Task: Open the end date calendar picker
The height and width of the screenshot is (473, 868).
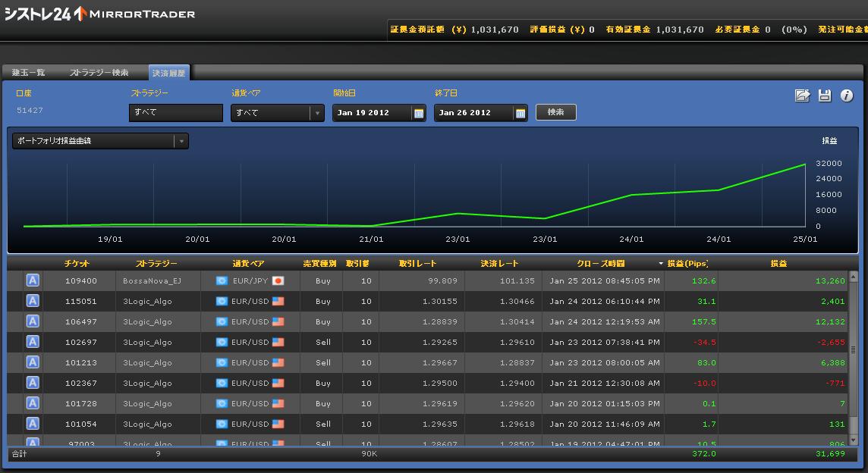Action: pos(520,113)
